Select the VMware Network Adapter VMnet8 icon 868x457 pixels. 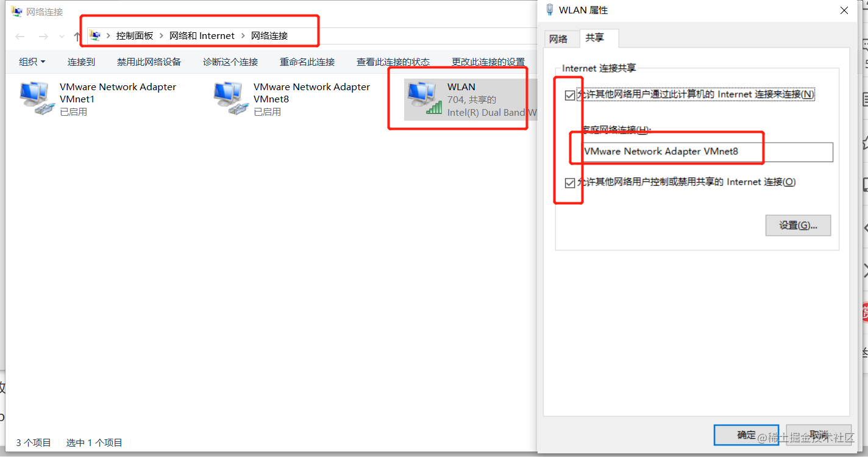[x=229, y=98]
